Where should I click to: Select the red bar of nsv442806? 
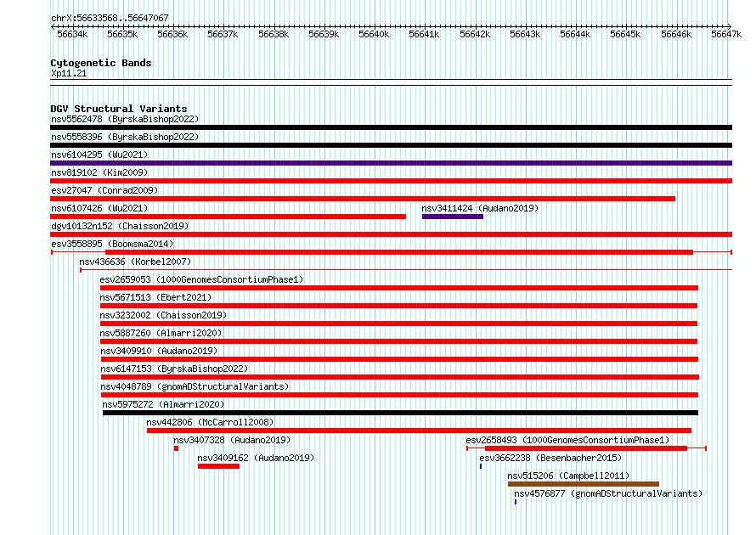coord(419,431)
